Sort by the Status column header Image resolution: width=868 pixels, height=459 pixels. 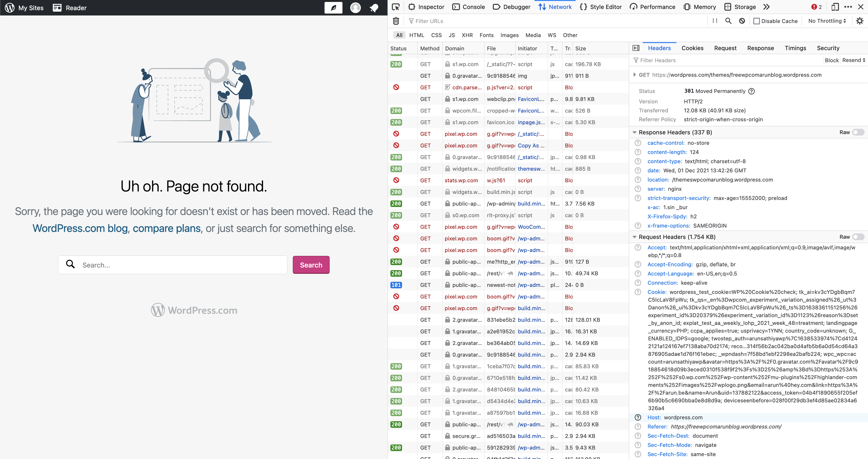pyautogui.click(x=402, y=48)
